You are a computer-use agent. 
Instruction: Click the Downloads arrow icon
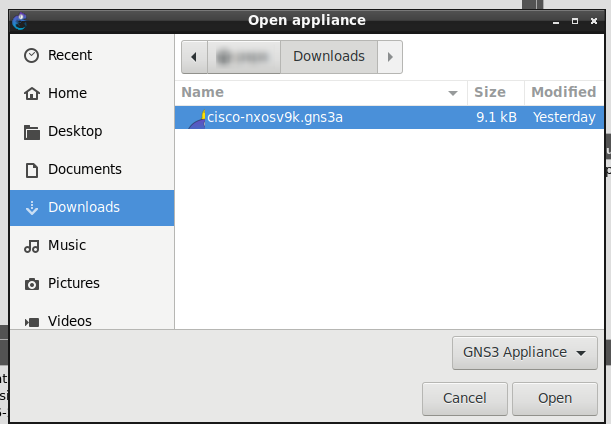pos(32,208)
